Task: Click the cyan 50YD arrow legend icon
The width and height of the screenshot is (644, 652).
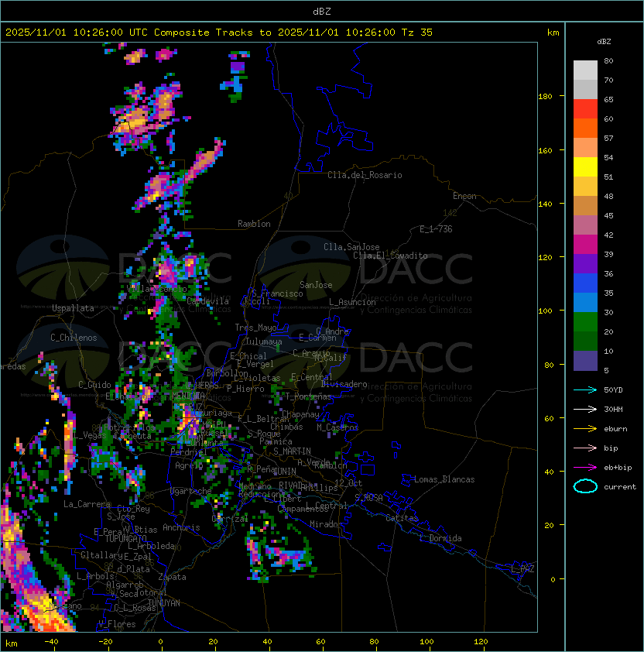Action: tap(585, 389)
